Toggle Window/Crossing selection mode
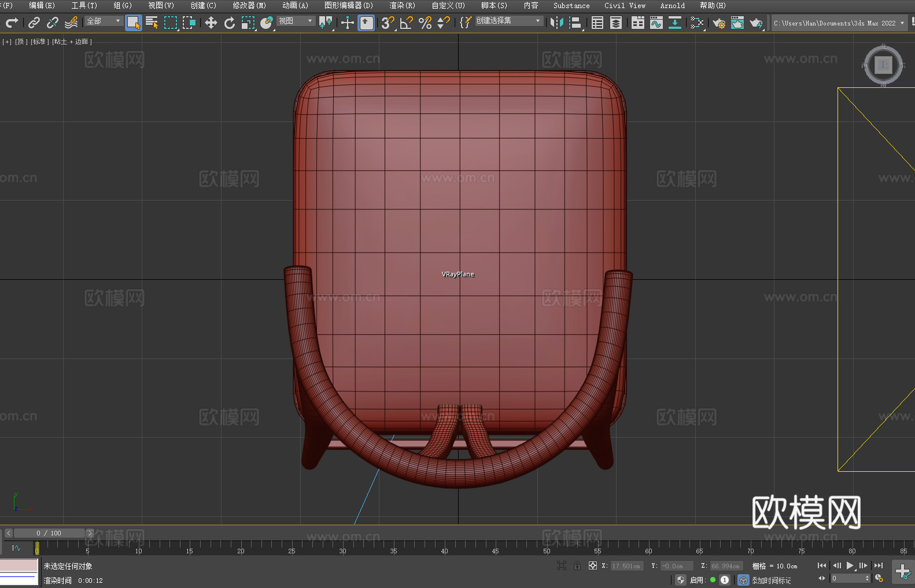915x588 pixels. pyautogui.click(x=189, y=23)
